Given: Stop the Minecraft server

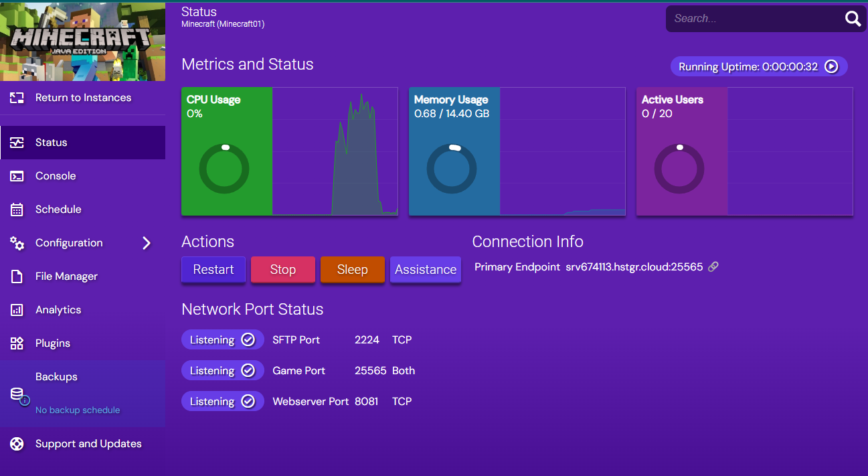Looking at the screenshot, I should click(x=282, y=270).
